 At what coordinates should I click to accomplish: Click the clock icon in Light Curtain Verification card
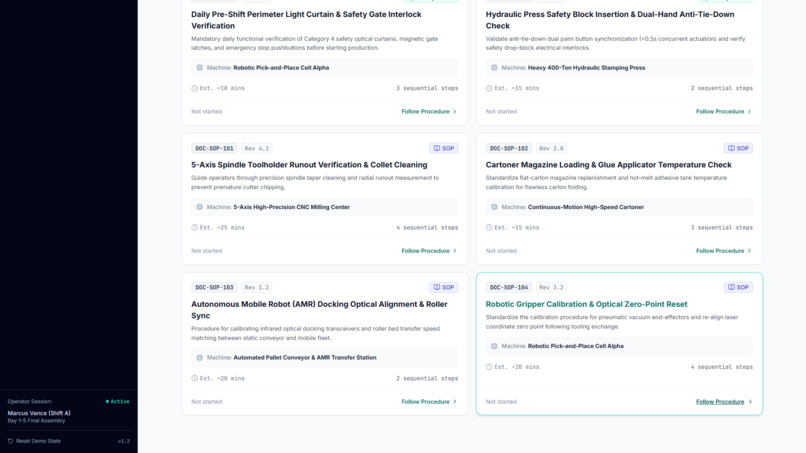click(x=194, y=88)
